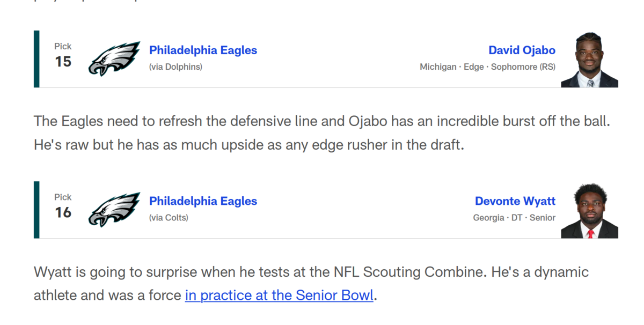The height and width of the screenshot is (325, 644).
Task: Follow the 'in practice at the Senior Bowl' link
Action: [x=279, y=295]
